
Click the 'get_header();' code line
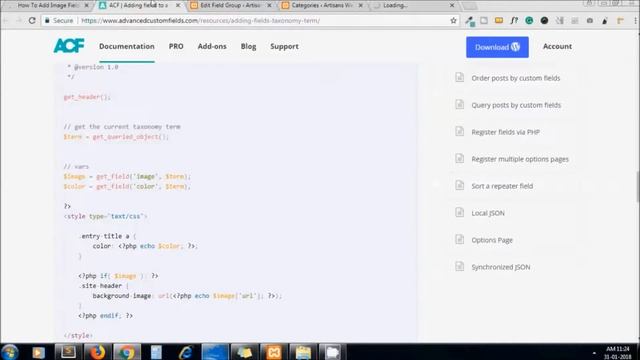(87, 97)
